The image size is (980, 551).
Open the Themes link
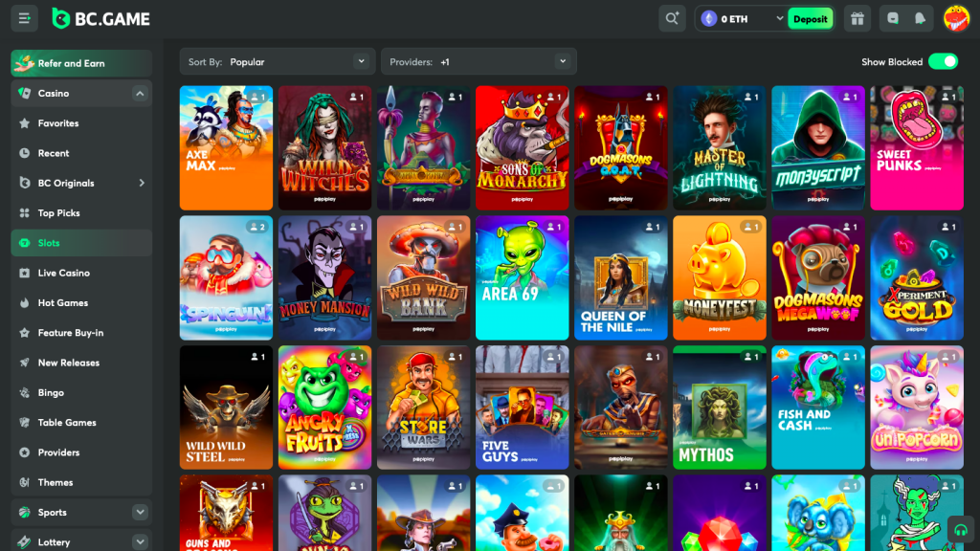pos(81,482)
